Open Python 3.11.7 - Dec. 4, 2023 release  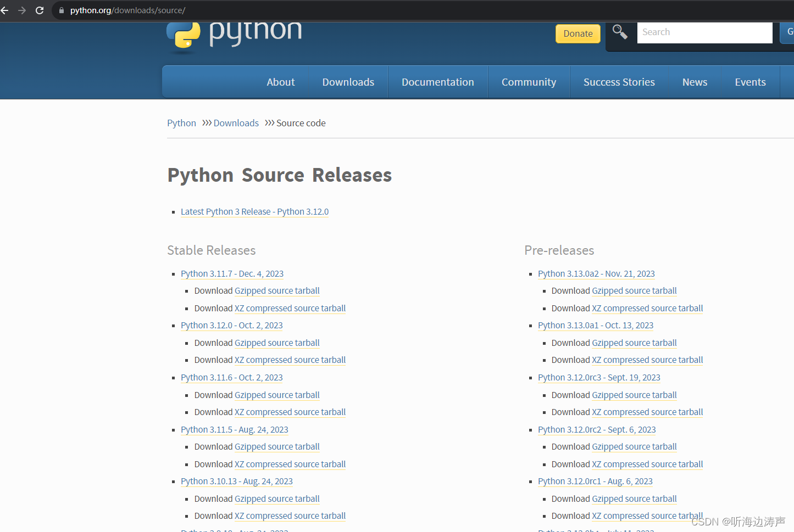232,273
